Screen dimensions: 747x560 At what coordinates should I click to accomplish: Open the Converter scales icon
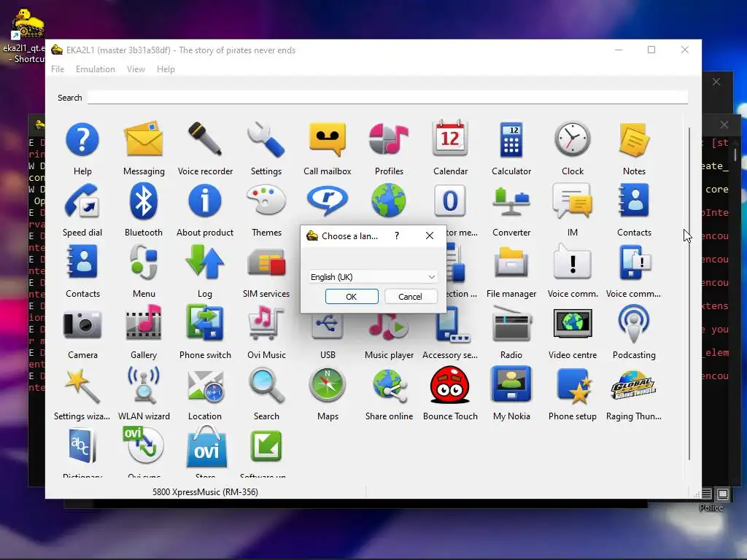511,201
